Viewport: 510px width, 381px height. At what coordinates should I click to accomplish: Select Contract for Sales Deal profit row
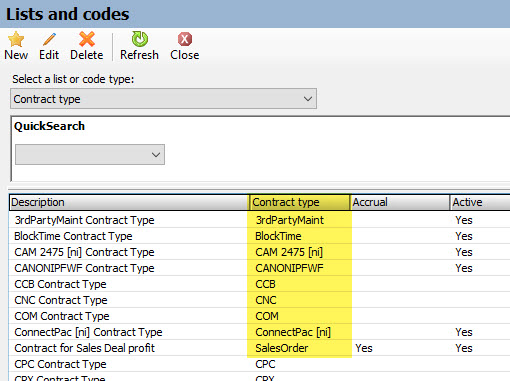(260, 348)
